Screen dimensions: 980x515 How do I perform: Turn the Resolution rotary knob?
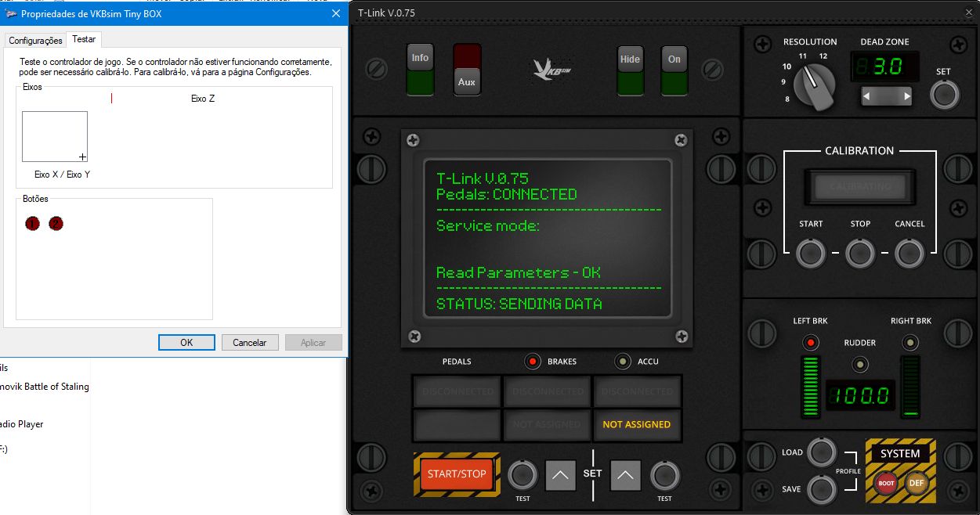pyautogui.click(x=815, y=85)
